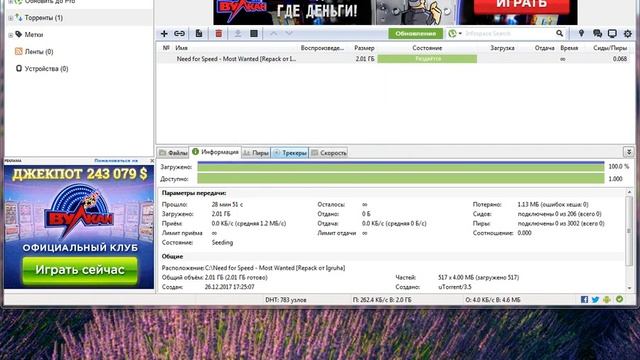Click the Пожаловаться на ad report link
This screenshot has width=640, height=360.
coord(116,161)
